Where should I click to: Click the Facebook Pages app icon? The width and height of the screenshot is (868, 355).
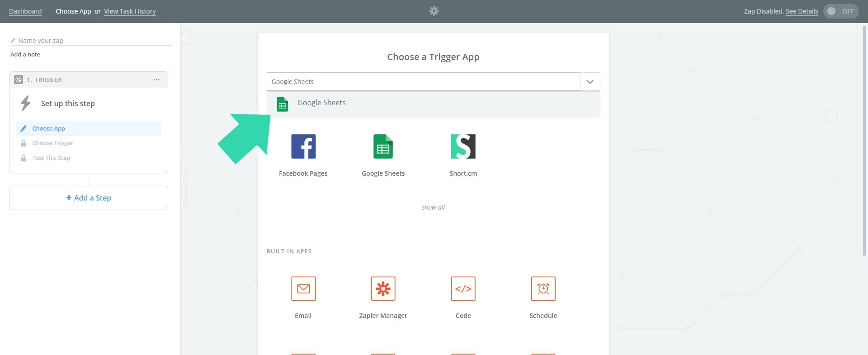[x=303, y=147]
